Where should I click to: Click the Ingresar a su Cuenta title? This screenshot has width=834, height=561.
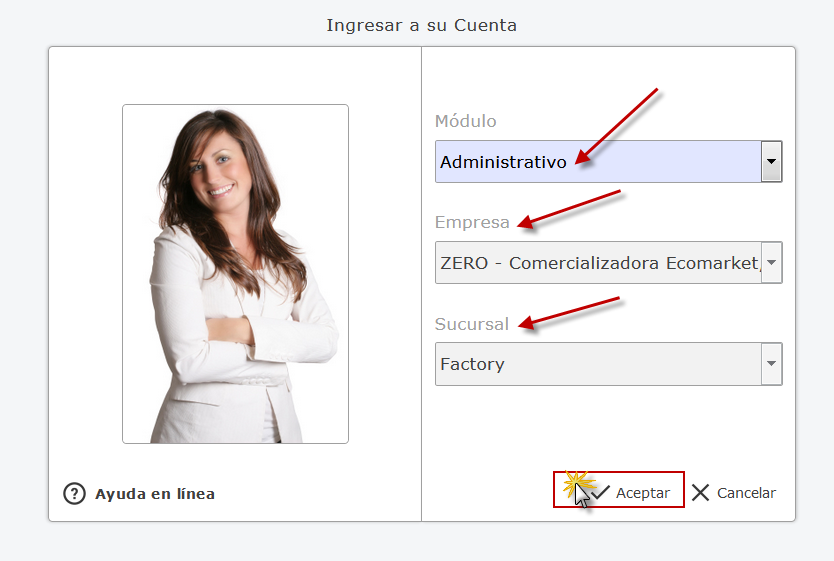(x=421, y=25)
